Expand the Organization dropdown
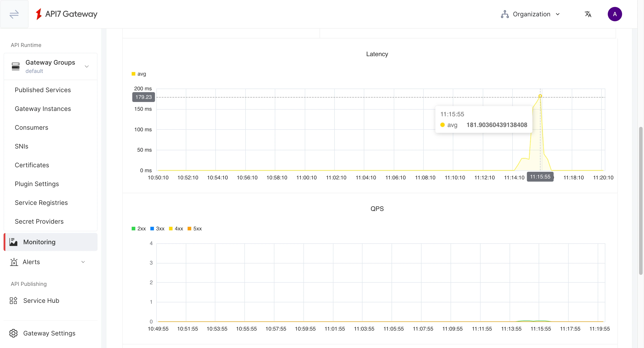This screenshot has height=348, width=644. coord(530,14)
